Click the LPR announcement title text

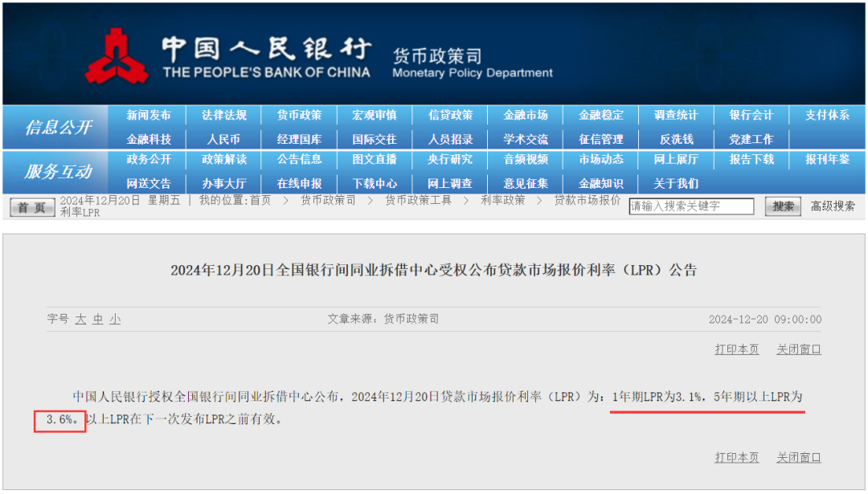click(x=433, y=270)
